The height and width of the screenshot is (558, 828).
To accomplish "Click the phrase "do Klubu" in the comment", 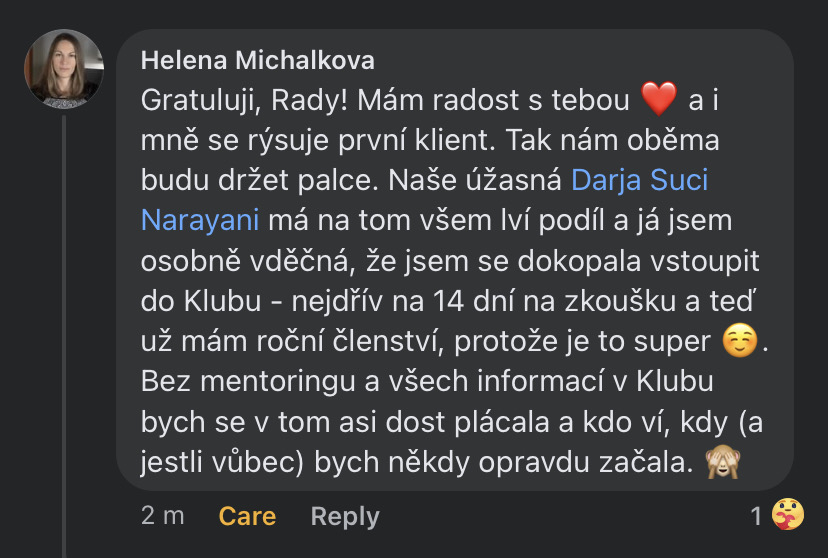I will coord(188,303).
